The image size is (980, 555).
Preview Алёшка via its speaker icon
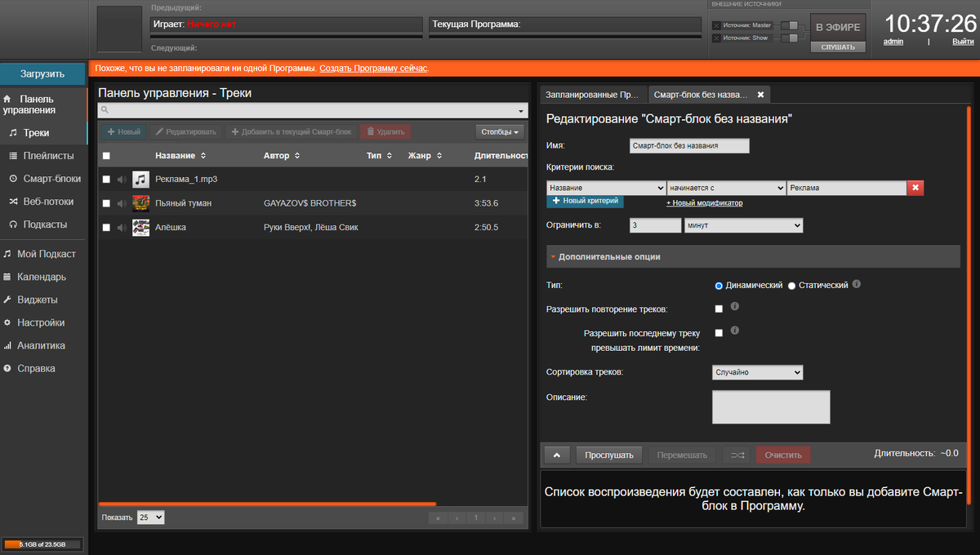point(121,228)
